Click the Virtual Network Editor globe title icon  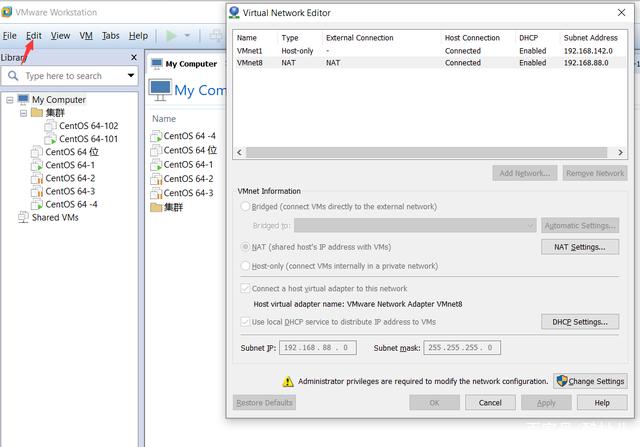tap(234, 12)
